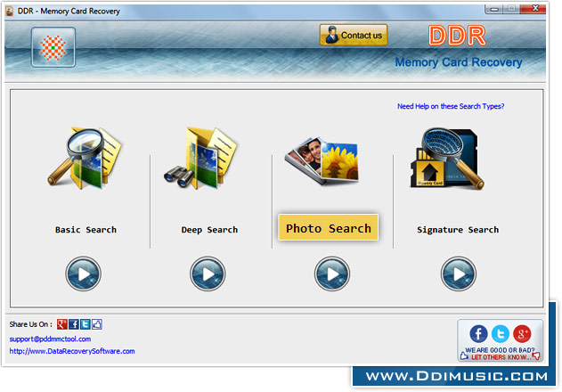Select the Deep Search label
562x392 pixels.
209,230
